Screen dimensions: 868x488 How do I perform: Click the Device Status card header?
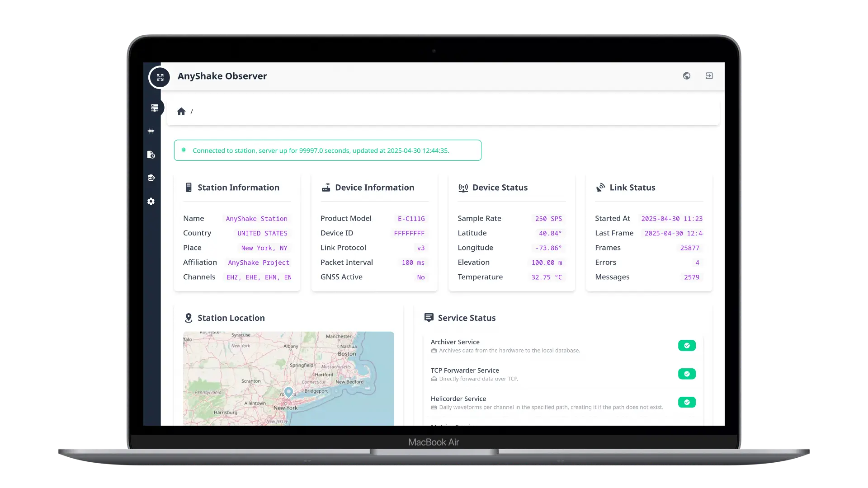click(500, 188)
